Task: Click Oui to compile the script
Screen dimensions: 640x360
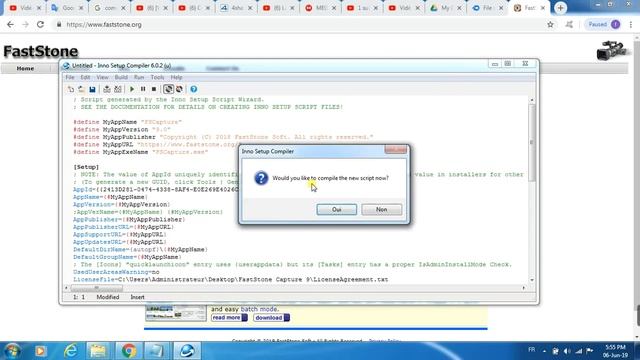Action: coord(337,209)
